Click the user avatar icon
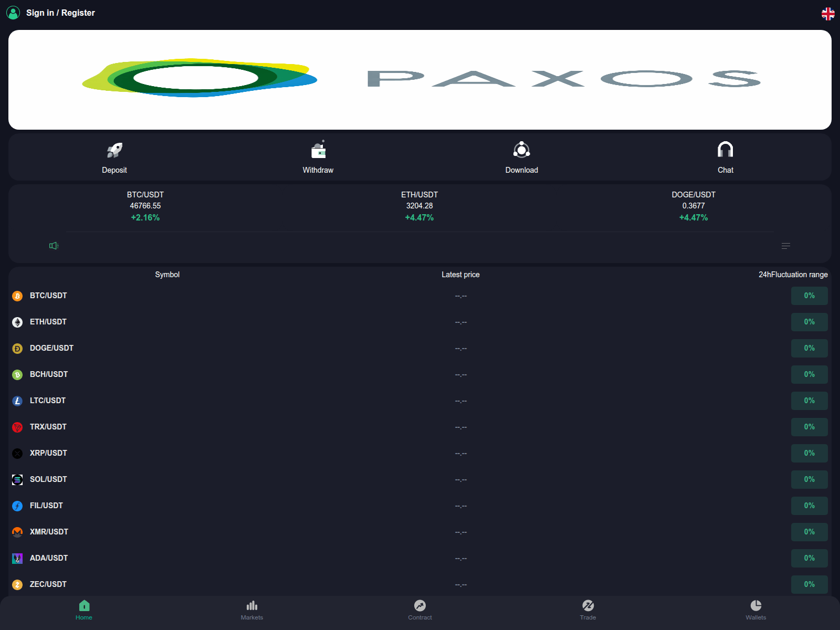 pos(12,13)
